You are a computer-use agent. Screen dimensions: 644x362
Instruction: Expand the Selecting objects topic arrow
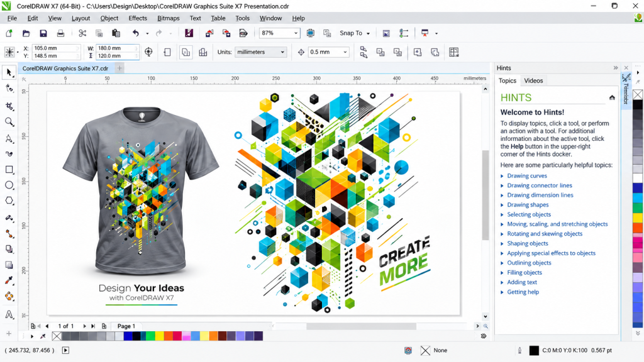pos(502,215)
